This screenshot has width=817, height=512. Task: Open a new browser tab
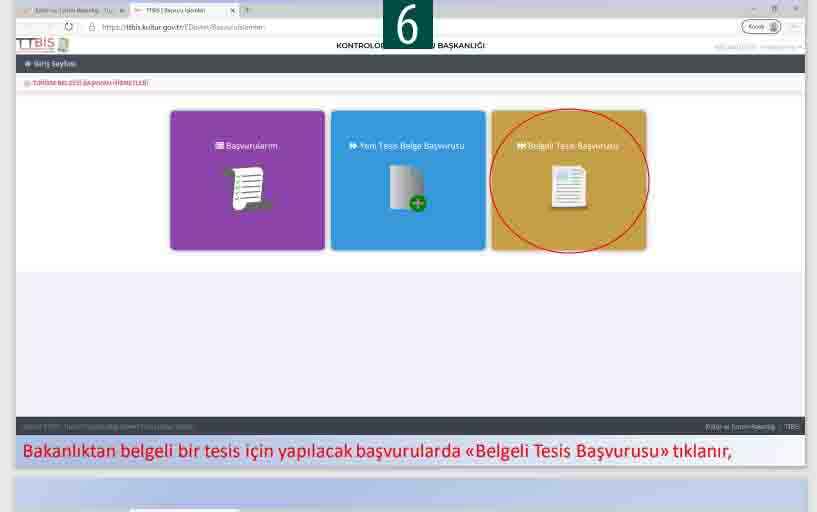coord(248,10)
